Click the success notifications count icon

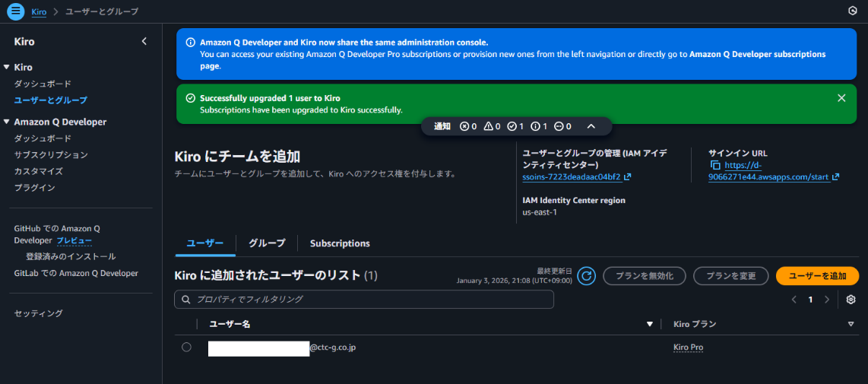[x=512, y=126]
